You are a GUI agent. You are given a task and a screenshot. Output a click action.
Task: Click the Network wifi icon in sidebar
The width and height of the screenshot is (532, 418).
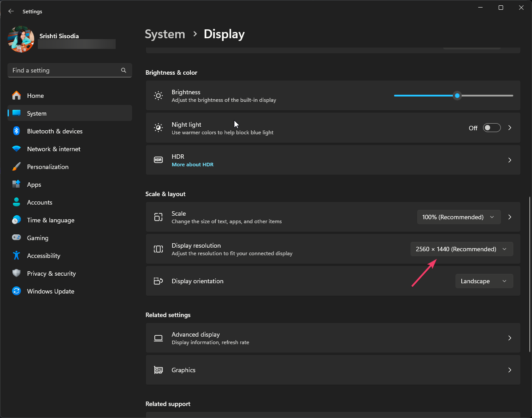pos(16,149)
